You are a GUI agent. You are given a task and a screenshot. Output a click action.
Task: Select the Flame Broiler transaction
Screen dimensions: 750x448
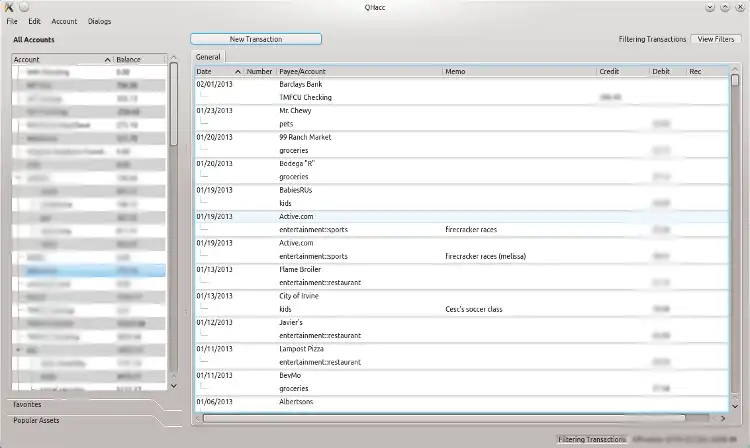[x=462, y=270]
